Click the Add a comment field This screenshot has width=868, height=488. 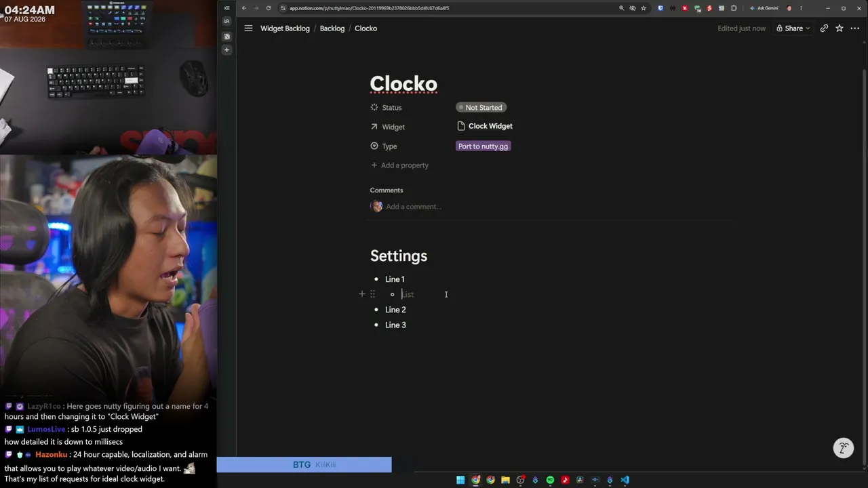(414, 207)
